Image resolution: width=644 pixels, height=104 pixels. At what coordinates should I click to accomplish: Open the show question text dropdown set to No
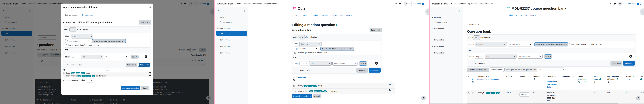551,70
